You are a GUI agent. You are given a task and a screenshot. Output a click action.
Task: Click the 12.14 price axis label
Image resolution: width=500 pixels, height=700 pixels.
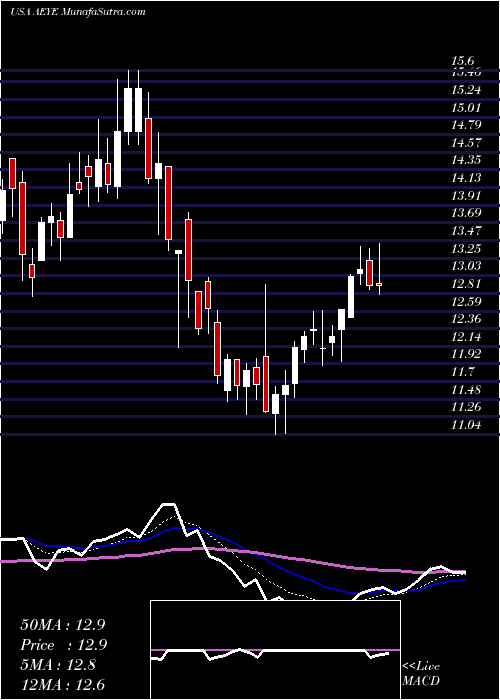pyautogui.click(x=466, y=336)
